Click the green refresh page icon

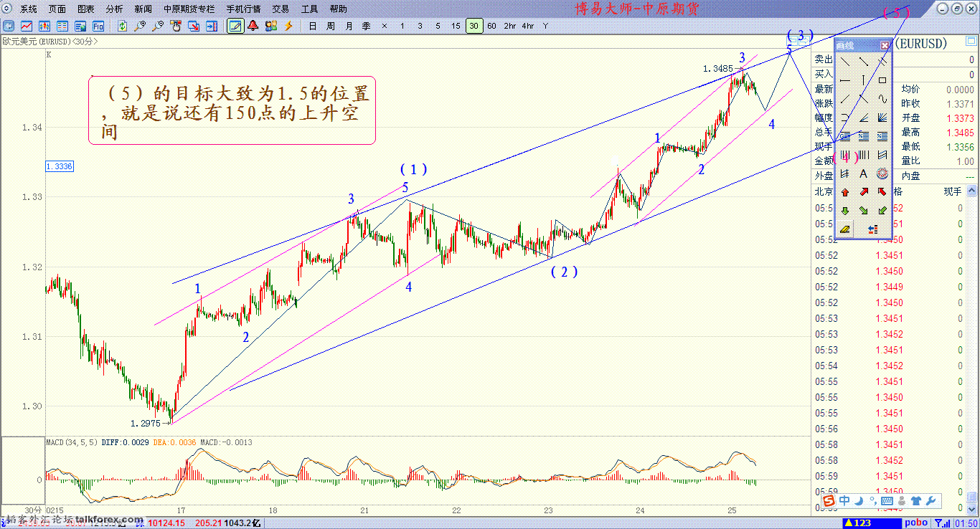coord(122,26)
